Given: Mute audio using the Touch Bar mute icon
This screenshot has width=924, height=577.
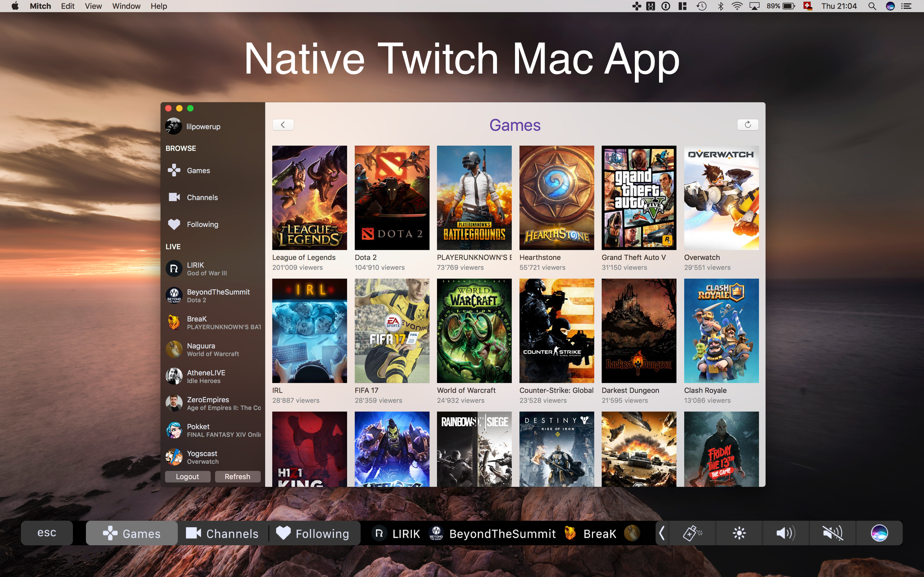Looking at the screenshot, I should pos(832,533).
